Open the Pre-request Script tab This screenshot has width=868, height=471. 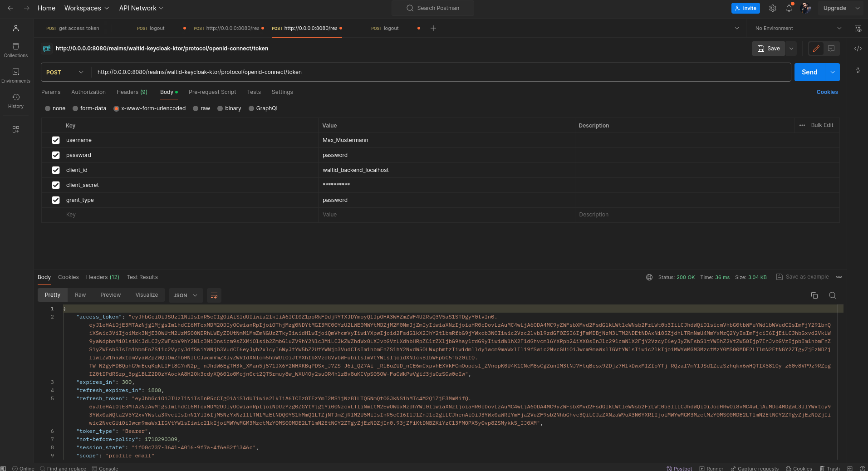212,92
